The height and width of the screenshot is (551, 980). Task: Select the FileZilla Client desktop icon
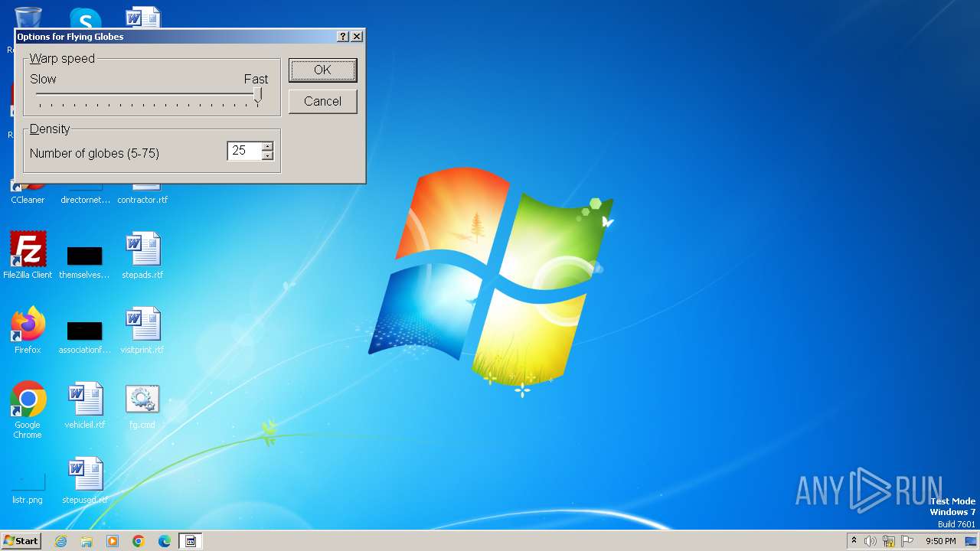28,256
